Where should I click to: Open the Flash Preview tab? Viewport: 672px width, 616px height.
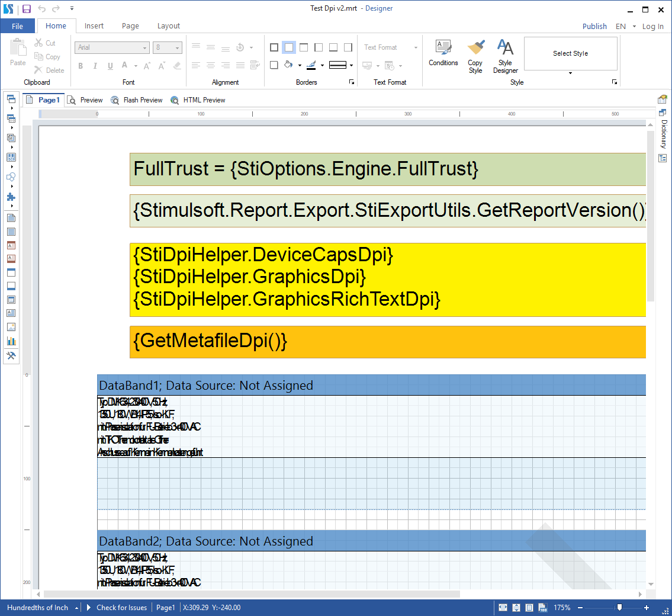click(x=137, y=100)
